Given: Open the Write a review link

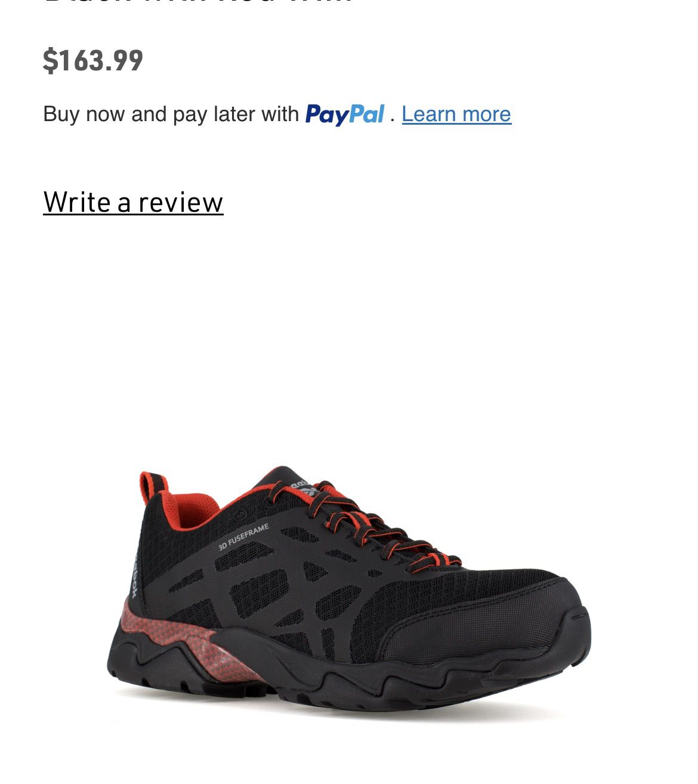Looking at the screenshot, I should (x=133, y=202).
